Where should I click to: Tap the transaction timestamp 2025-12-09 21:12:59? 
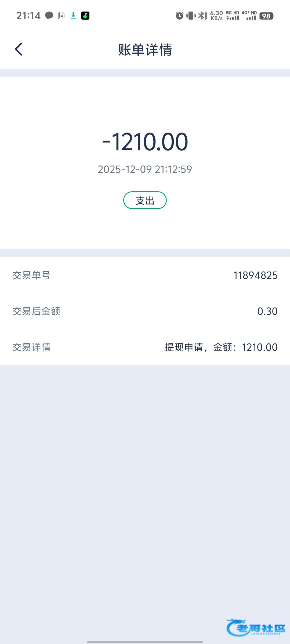[x=145, y=169]
